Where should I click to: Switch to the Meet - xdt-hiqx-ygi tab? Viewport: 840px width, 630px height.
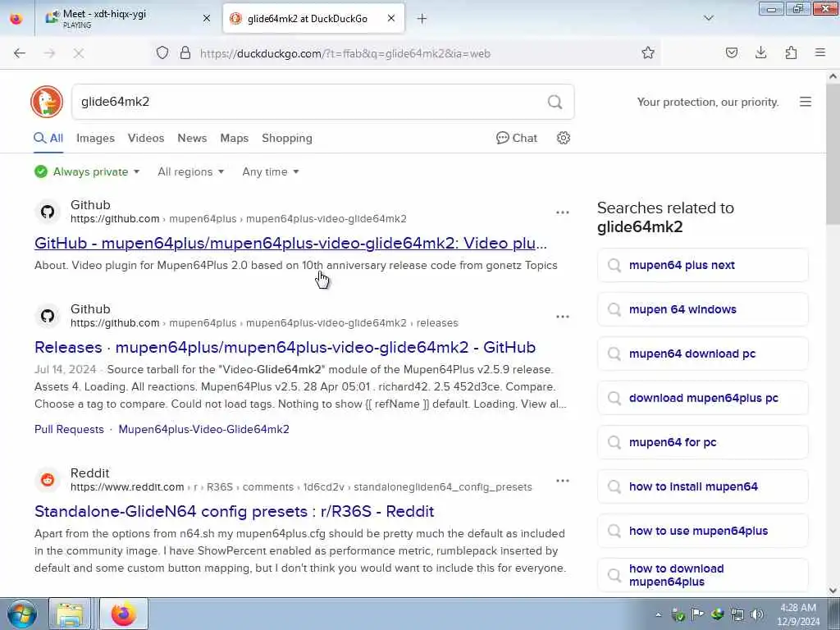[127, 18]
